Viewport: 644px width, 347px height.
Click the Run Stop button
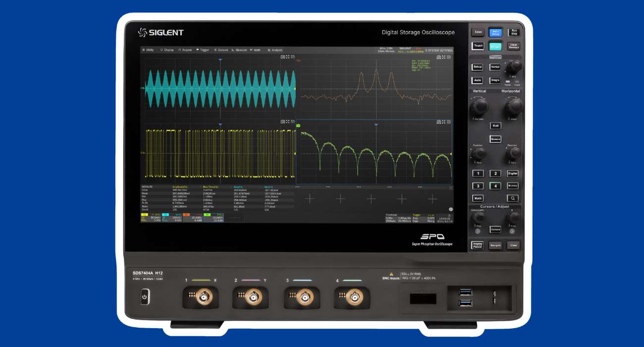pos(514,32)
